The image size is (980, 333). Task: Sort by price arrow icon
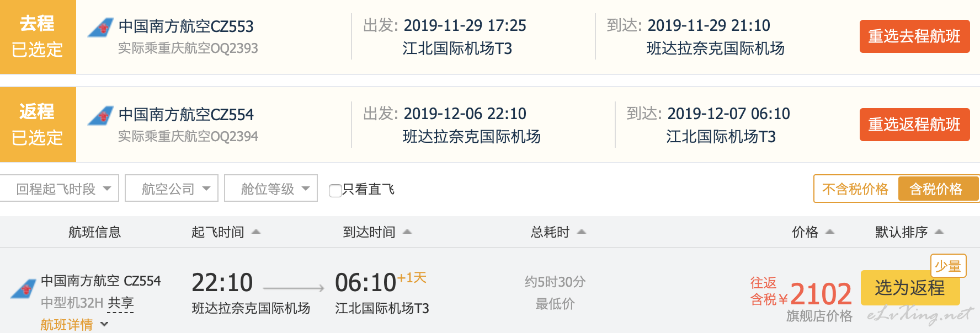(830, 232)
